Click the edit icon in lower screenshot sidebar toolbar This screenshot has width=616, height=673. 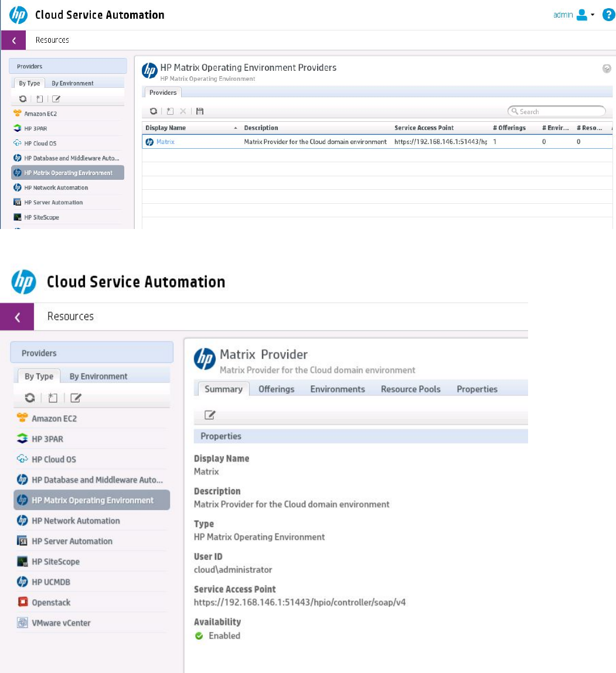pos(76,398)
